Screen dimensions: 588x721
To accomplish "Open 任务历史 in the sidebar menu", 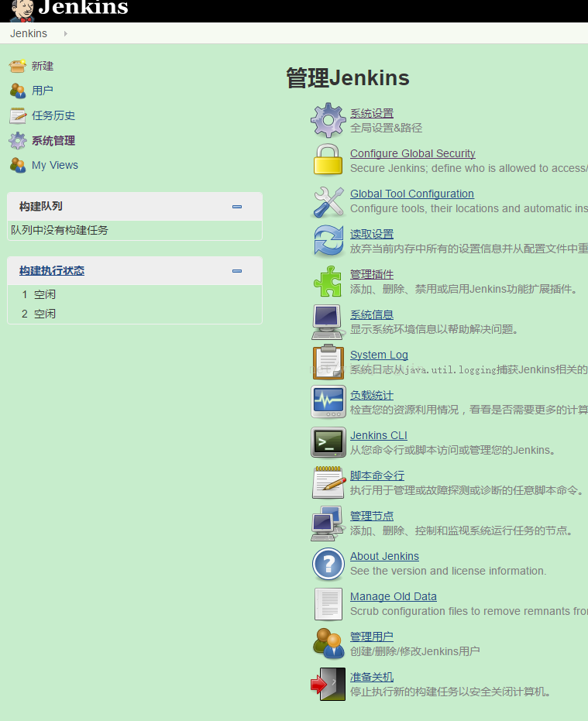I will [53, 115].
